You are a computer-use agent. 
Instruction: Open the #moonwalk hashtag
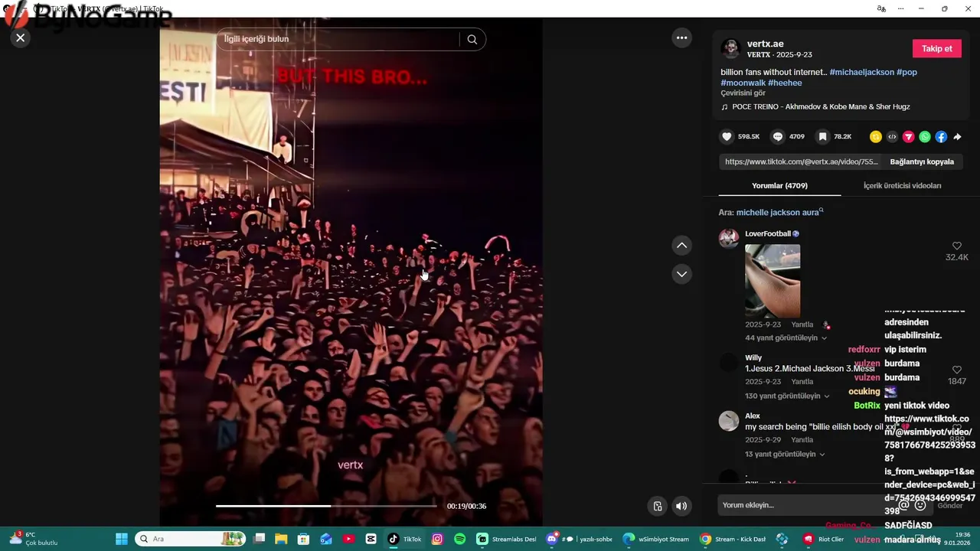click(743, 83)
